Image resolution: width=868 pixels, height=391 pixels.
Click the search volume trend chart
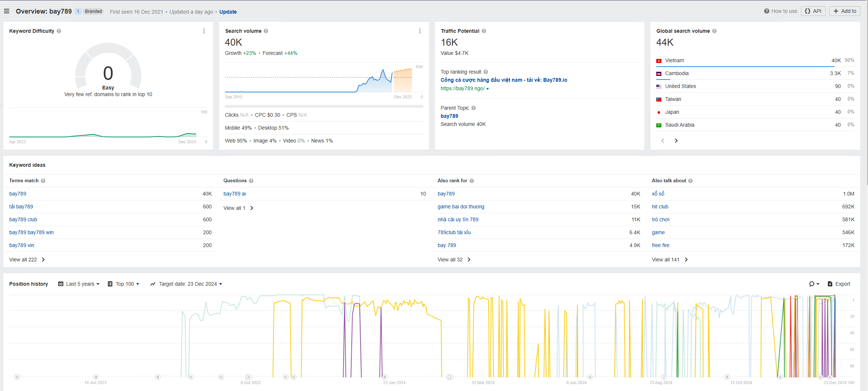[x=319, y=79]
